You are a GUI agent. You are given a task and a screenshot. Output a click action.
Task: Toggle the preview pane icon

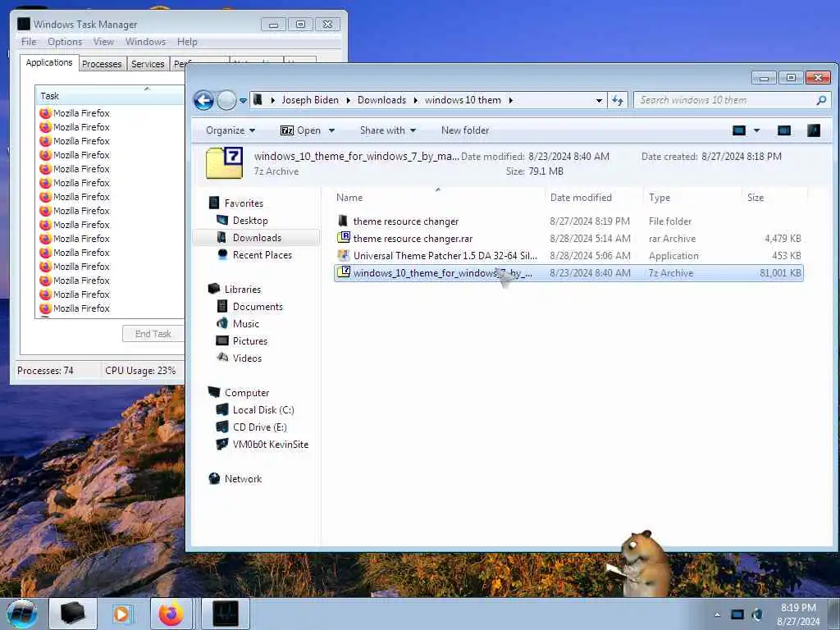pyautogui.click(x=783, y=130)
